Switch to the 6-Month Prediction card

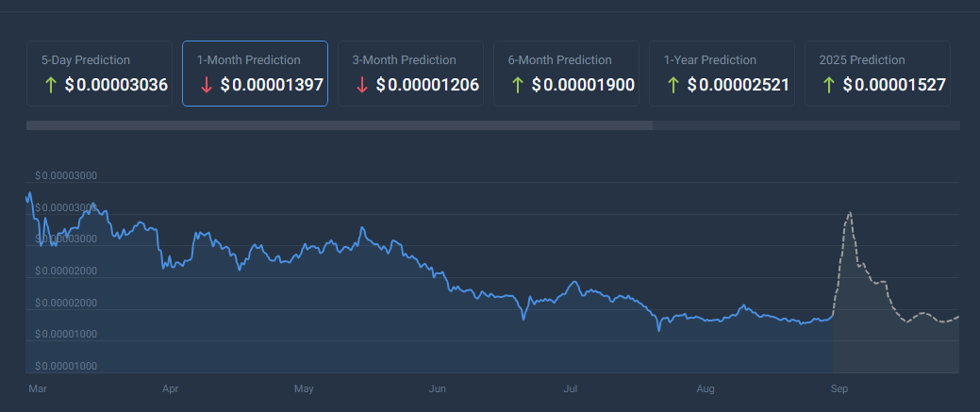tap(566, 74)
